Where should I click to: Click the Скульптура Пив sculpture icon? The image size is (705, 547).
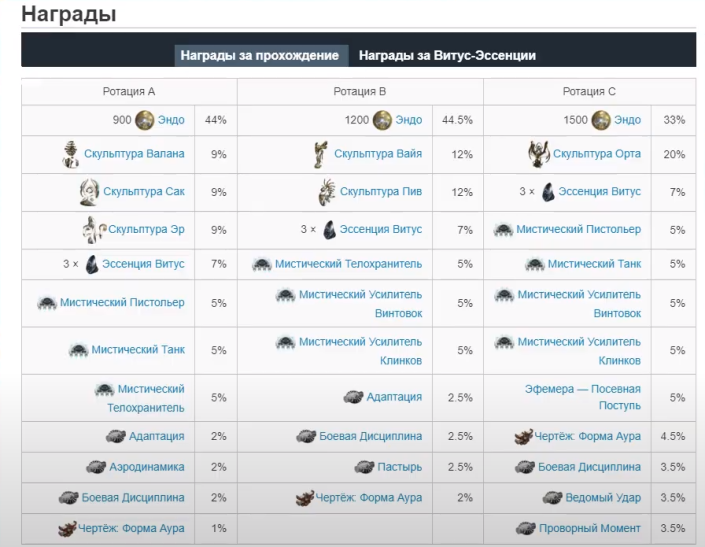coord(327,192)
